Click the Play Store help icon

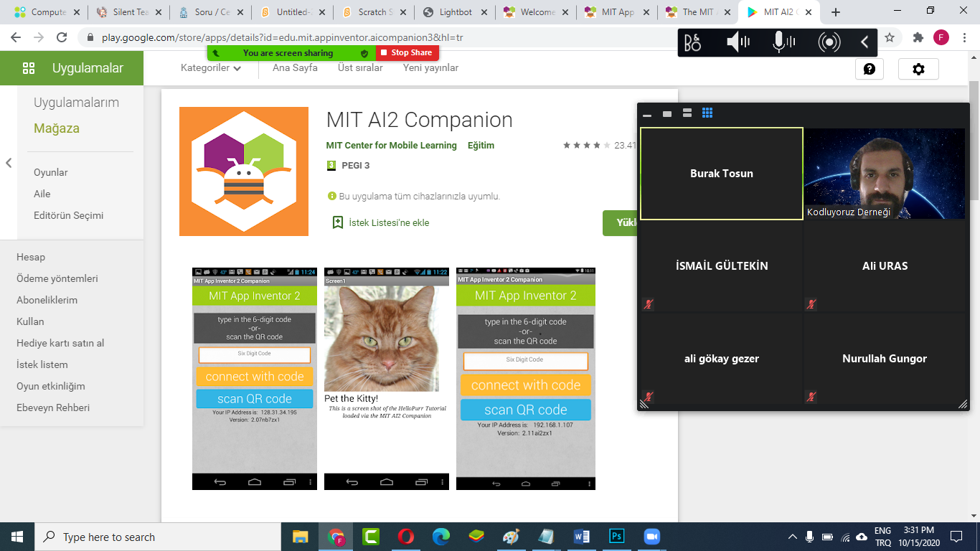[870, 69]
